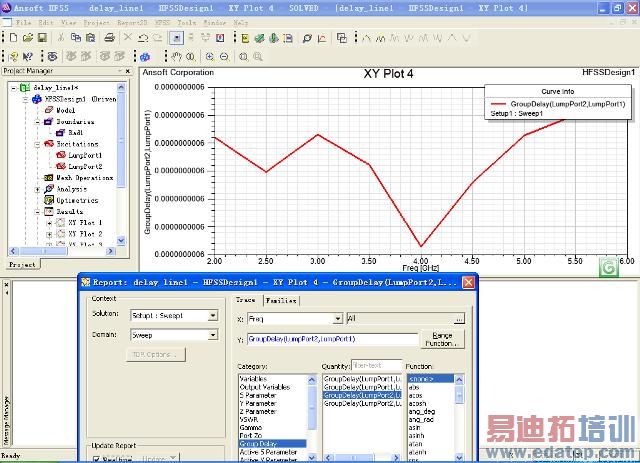
Task: Select Z Parameter in the Category list
Action: coord(258,412)
